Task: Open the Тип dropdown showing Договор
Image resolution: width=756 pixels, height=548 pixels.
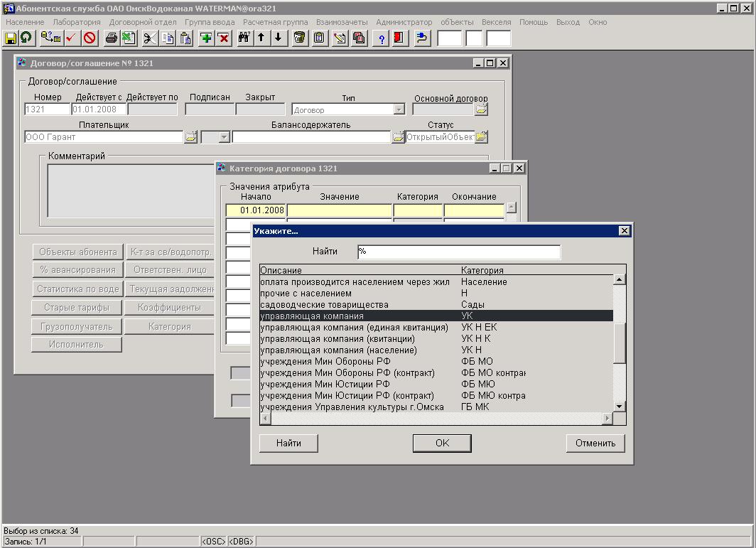Action: coord(399,109)
